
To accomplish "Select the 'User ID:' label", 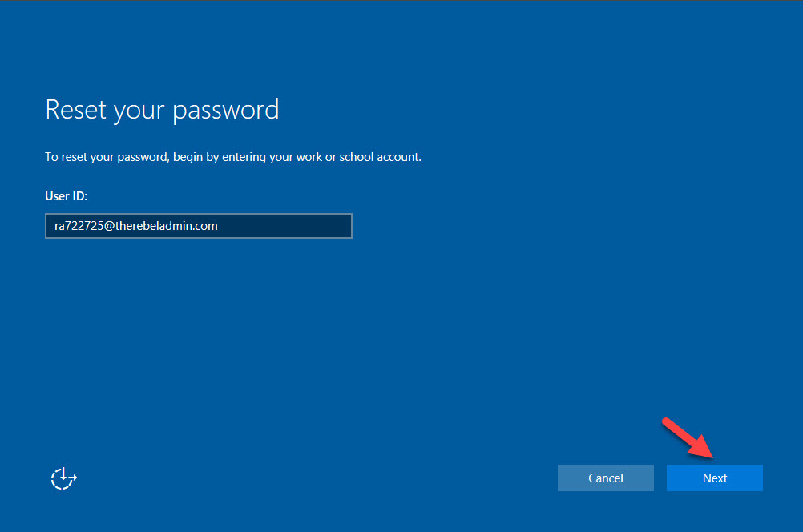I will 67,196.
